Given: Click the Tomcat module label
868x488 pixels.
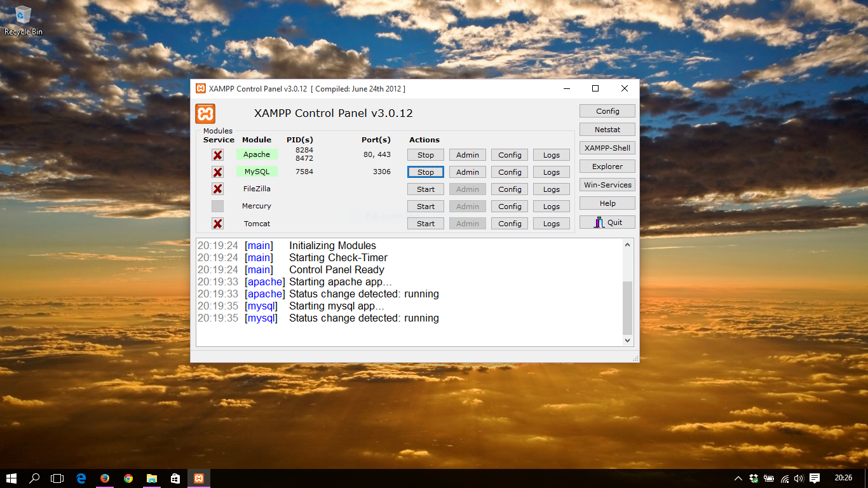Looking at the screenshot, I should (x=257, y=224).
